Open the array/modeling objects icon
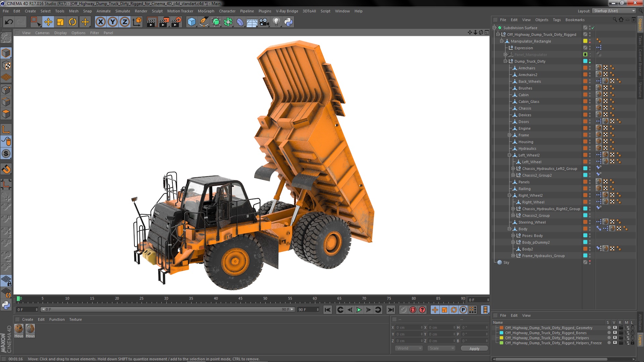 pyautogui.click(x=228, y=22)
